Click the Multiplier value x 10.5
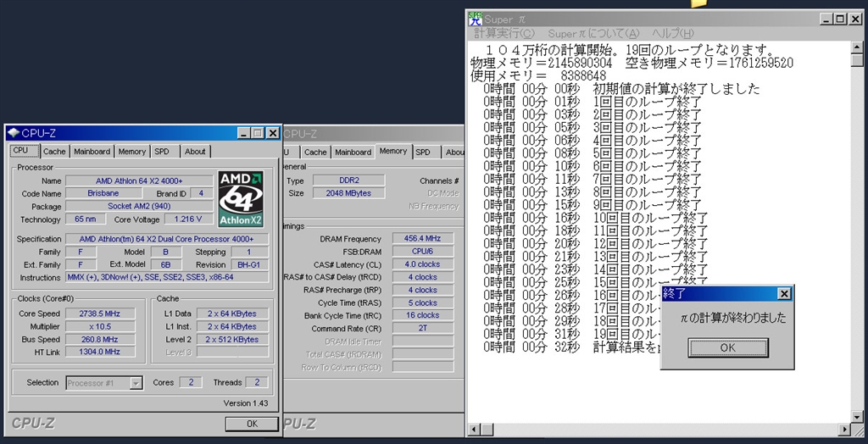The width and height of the screenshot is (868, 444). [x=100, y=326]
